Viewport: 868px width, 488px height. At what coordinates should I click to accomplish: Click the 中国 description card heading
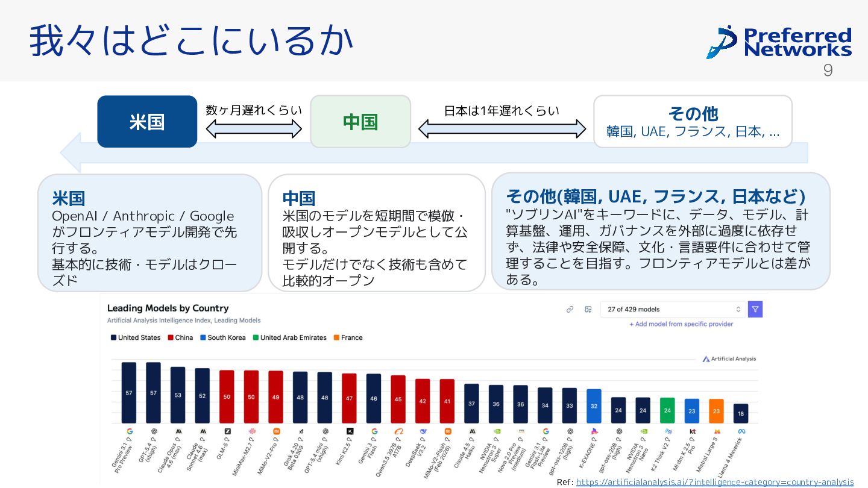click(299, 198)
